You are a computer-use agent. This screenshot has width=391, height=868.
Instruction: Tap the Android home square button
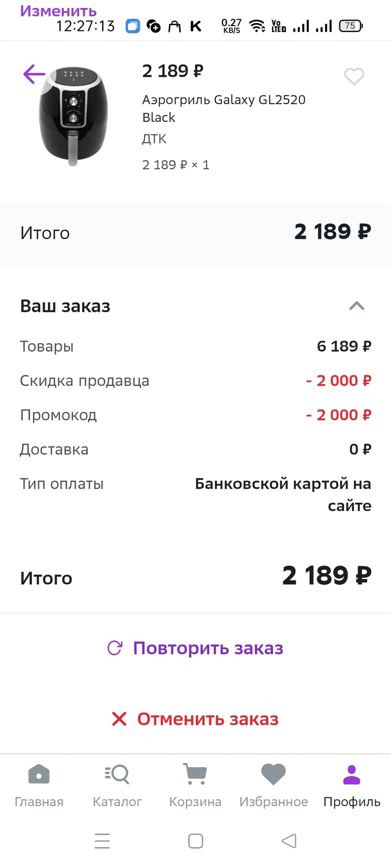[x=195, y=841]
